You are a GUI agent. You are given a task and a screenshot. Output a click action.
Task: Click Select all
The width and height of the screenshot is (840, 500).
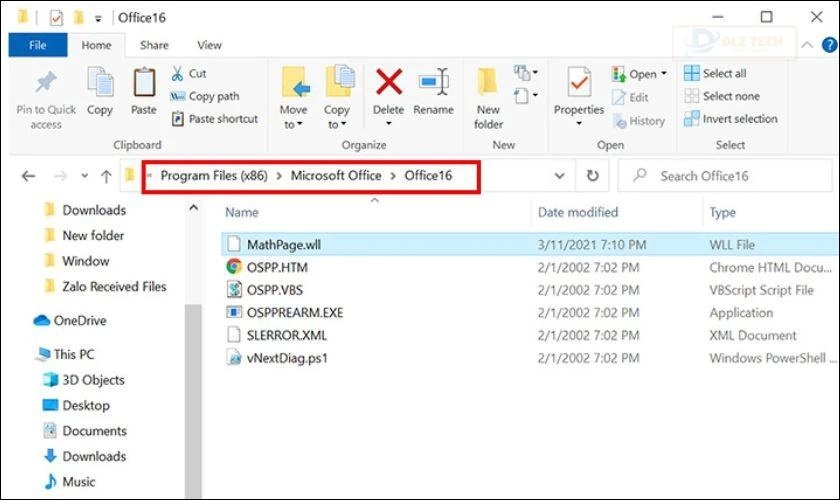715,73
